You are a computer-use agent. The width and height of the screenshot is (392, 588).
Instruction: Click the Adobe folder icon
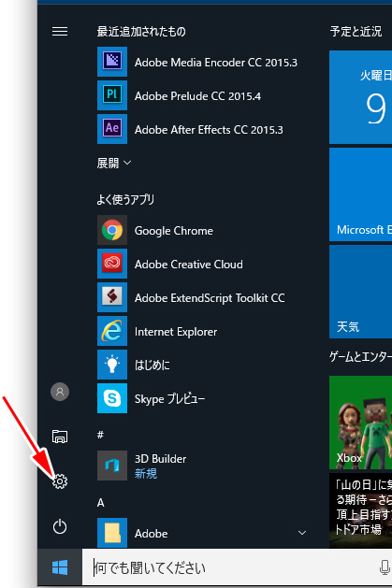point(112,533)
